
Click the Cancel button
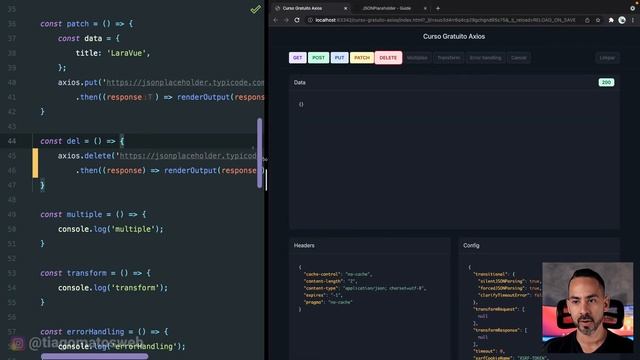pos(519,58)
